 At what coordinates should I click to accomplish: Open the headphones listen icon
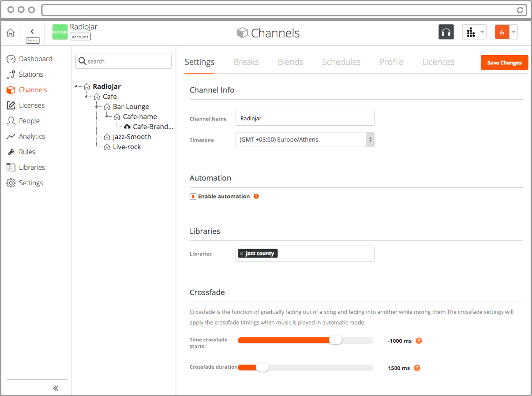click(x=446, y=32)
